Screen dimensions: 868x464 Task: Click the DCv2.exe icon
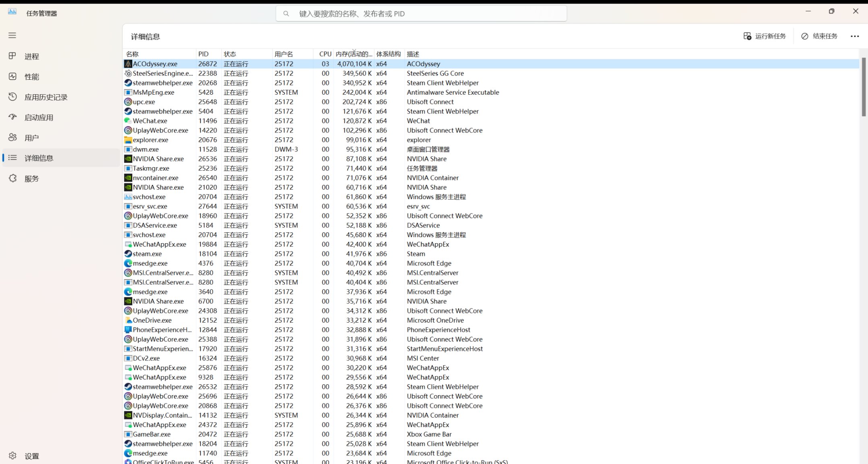pyautogui.click(x=128, y=358)
